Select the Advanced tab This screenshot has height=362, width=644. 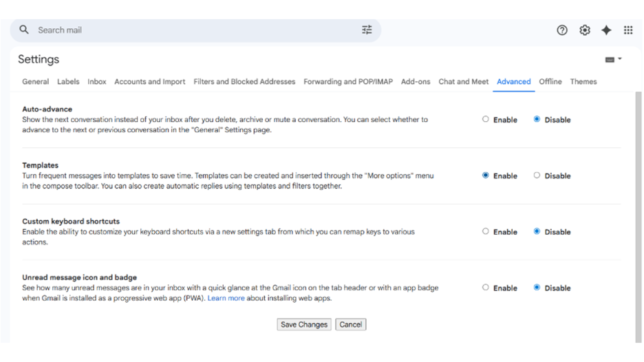514,81
